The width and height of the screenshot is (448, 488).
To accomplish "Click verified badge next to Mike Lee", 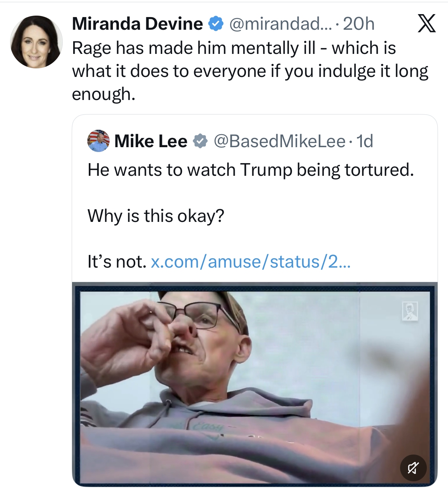I will (x=200, y=141).
